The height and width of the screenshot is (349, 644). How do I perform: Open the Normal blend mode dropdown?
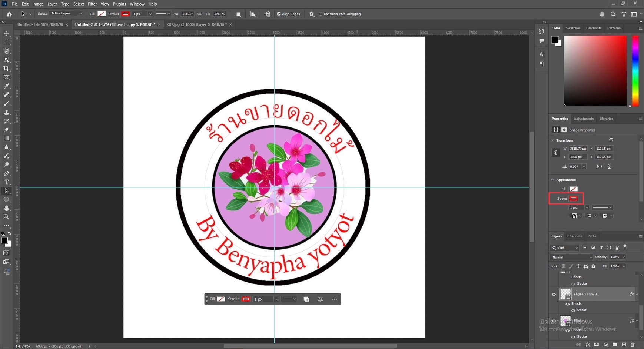[571, 257]
